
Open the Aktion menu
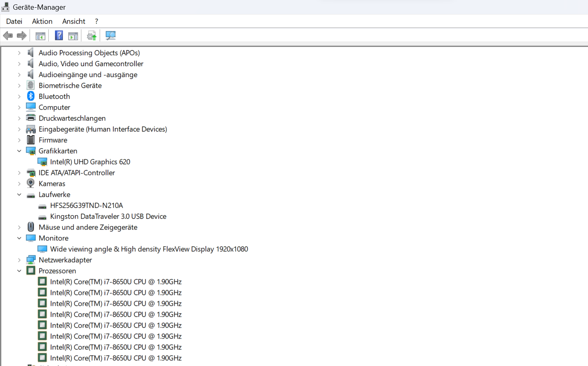42,21
